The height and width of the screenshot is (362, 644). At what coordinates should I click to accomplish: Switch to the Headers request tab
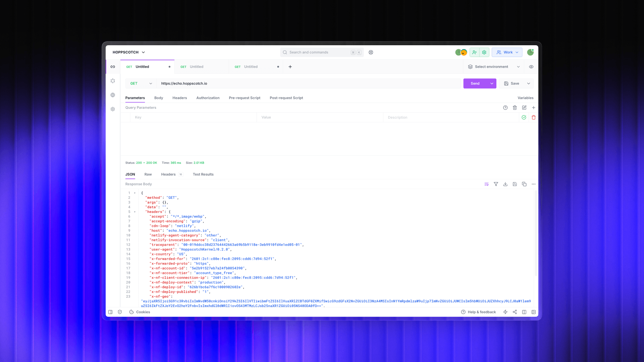179,98
